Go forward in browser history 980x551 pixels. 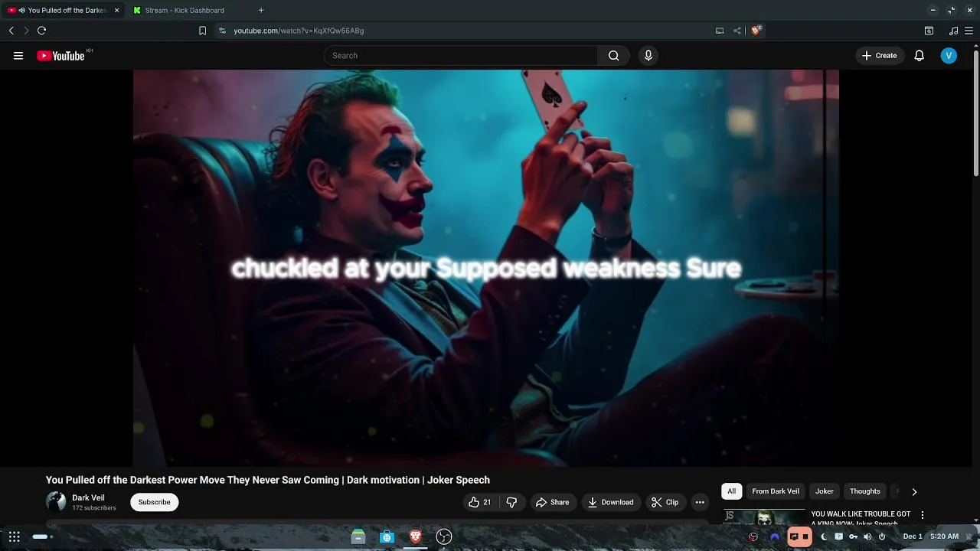[x=26, y=31]
